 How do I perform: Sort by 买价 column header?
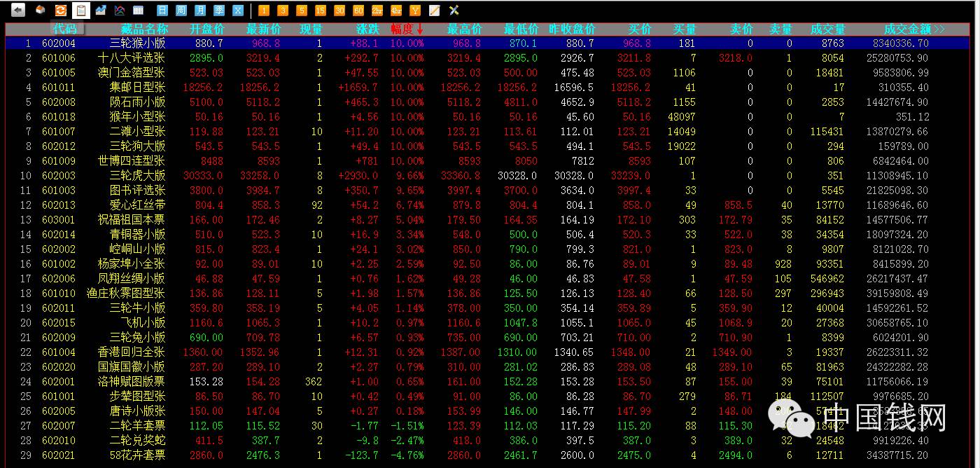coord(640,29)
